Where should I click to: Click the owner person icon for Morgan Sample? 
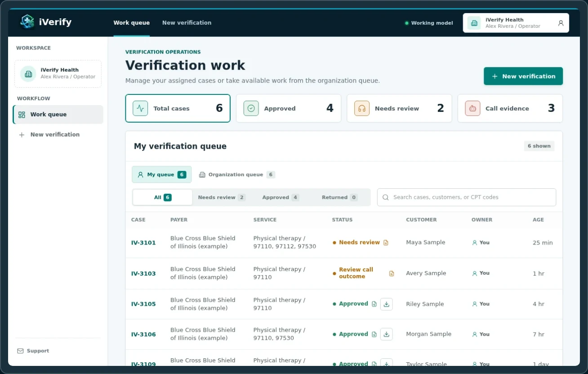475,334
